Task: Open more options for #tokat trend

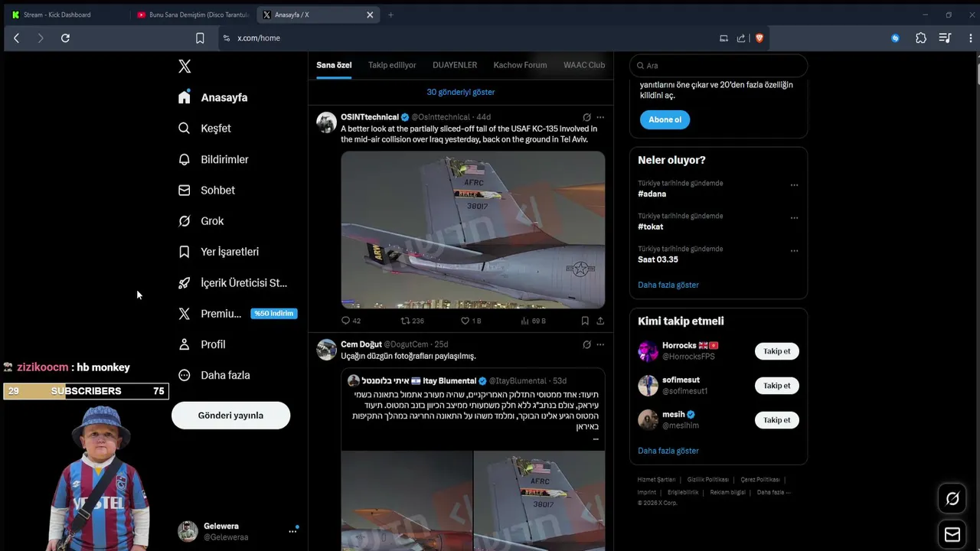Action: coord(794,218)
